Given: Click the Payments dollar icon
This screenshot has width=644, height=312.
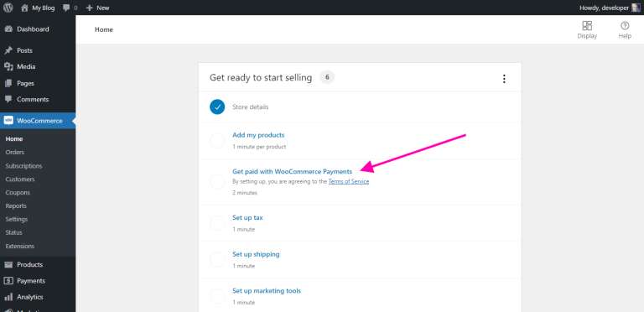Looking at the screenshot, I should 8,281.
